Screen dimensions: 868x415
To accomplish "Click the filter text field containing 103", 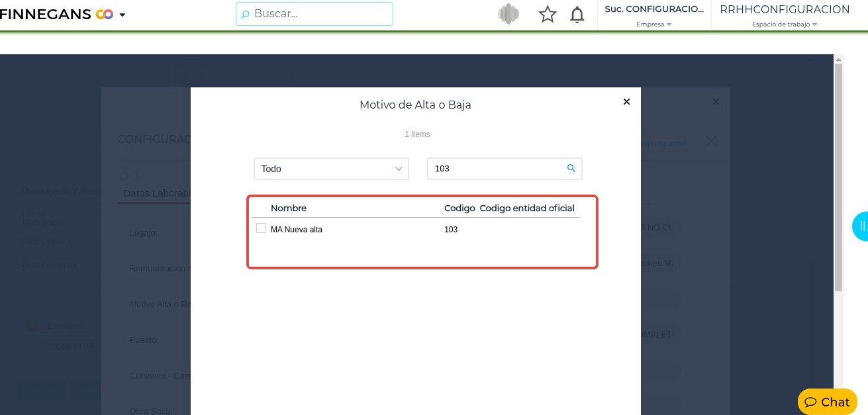I will tap(497, 169).
